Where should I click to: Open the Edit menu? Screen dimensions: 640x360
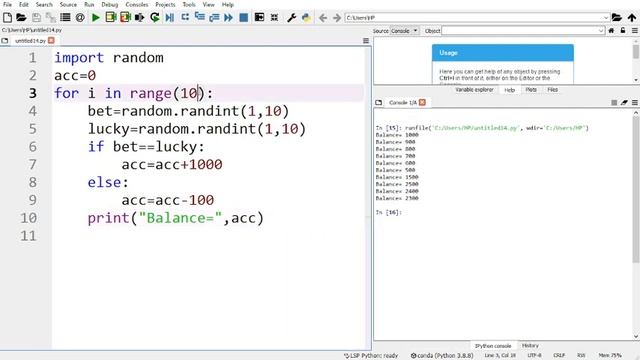[x=24, y=4]
